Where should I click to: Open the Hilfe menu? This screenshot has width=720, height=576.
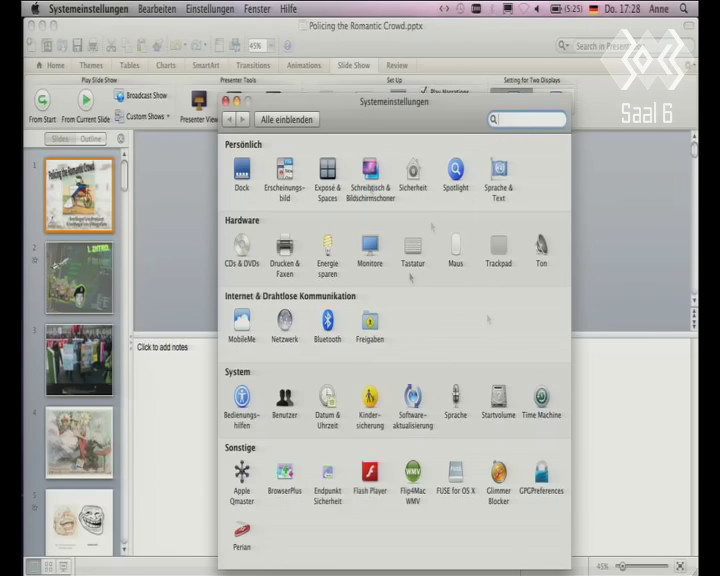point(288,9)
